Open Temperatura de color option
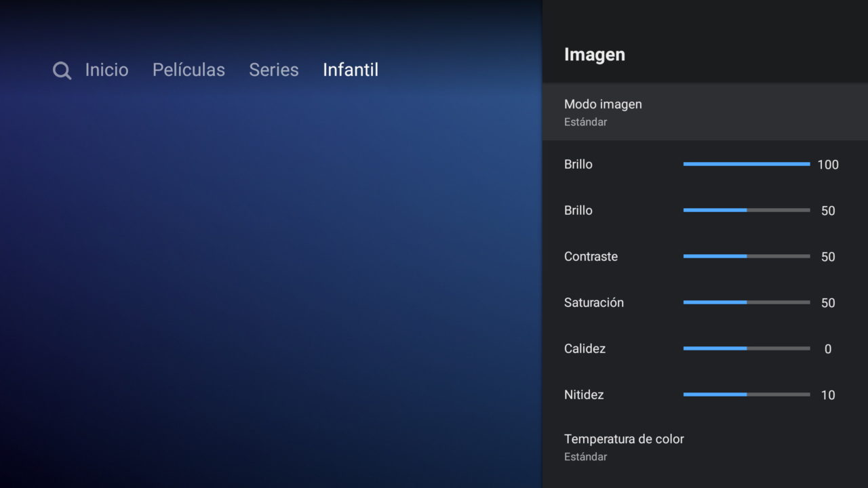Screen dimensions: 868x488 (705, 447)
